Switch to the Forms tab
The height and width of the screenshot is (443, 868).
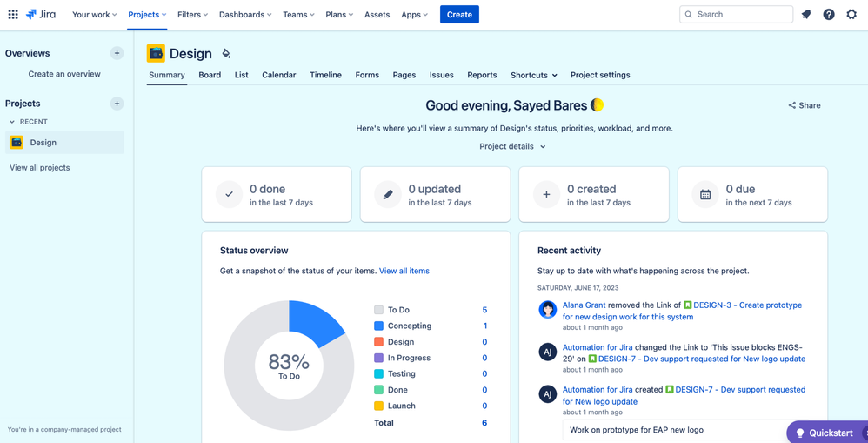click(367, 75)
